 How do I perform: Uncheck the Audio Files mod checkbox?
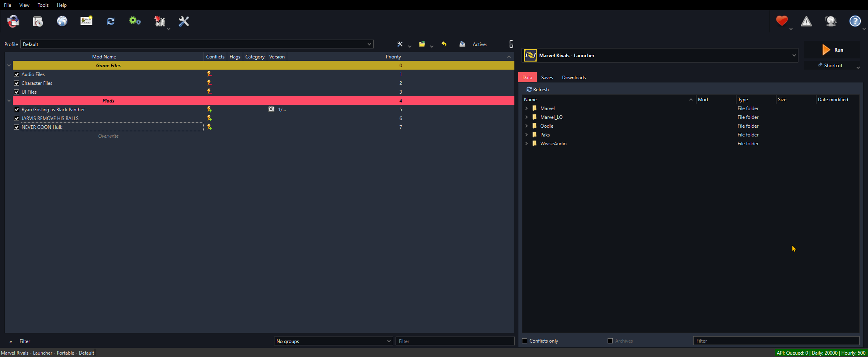point(17,74)
